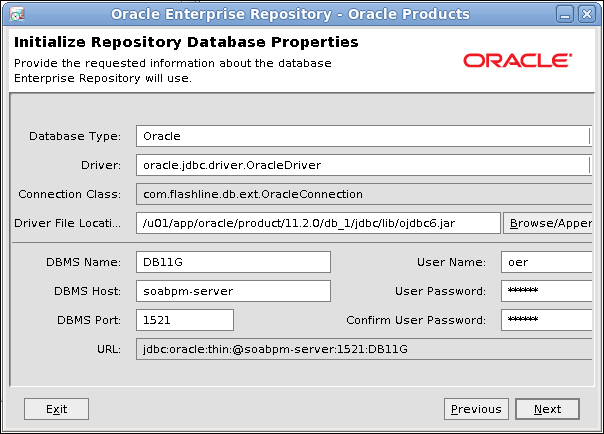This screenshot has width=604, height=434.
Task: Click the JDBC URL field
Action: (x=364, y=349)
